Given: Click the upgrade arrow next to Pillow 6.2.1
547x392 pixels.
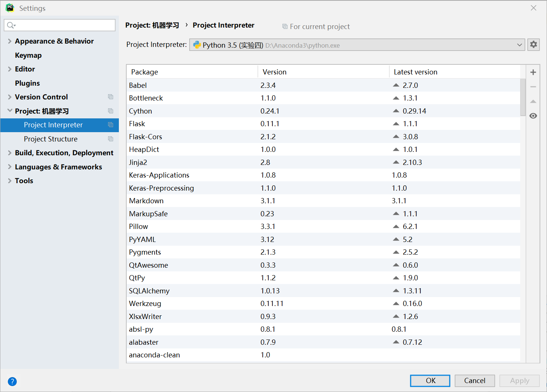Looking at the screenshot, I should click(396, 226).
